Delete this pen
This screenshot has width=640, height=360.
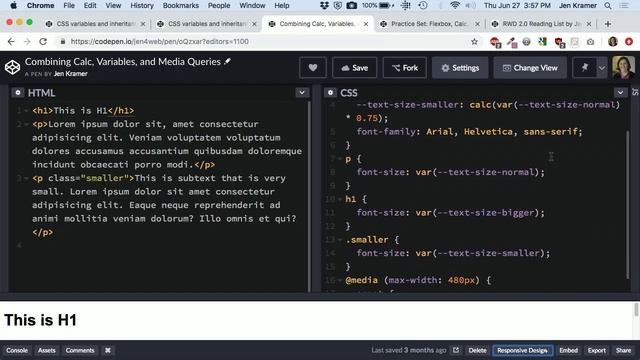click(477, 350)
